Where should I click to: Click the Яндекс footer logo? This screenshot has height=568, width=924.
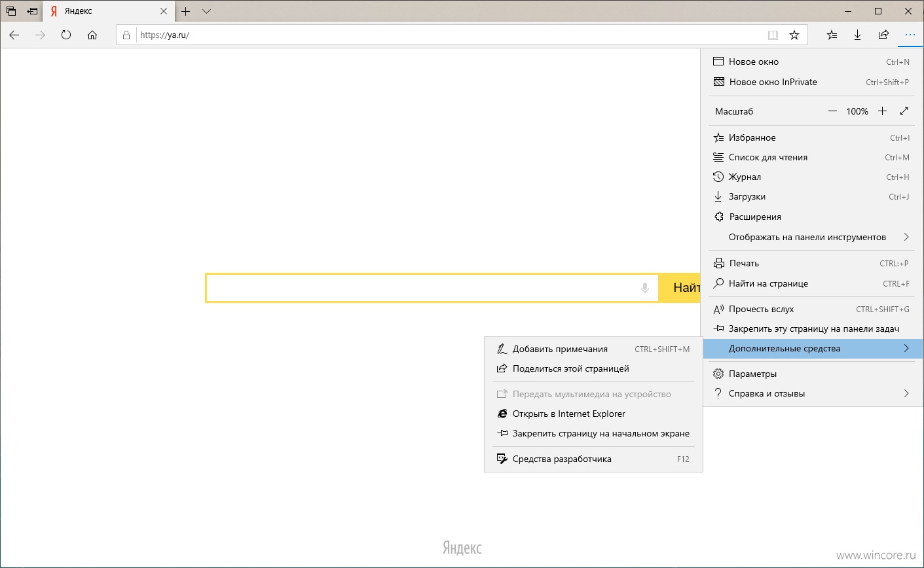pos(462,548)
